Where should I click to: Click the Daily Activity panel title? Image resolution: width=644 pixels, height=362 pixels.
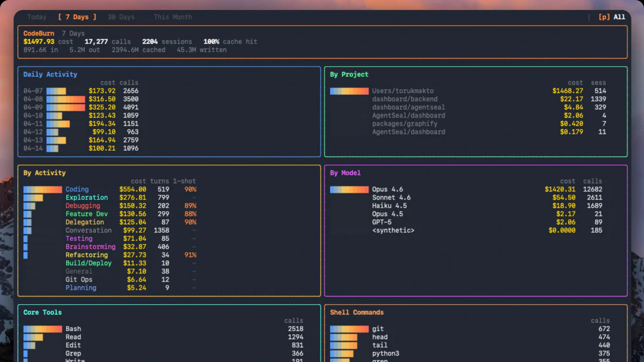[49, 74]
